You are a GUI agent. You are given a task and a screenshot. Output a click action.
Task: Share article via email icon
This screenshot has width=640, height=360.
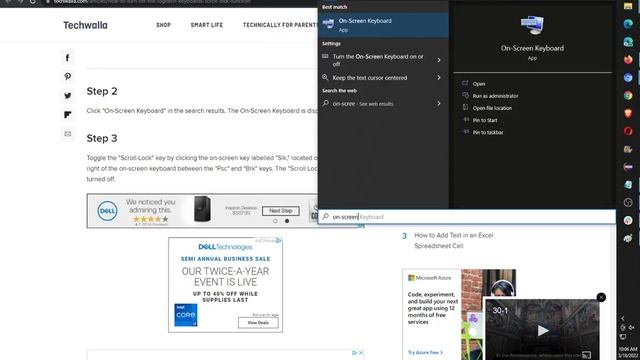point(68,134)
